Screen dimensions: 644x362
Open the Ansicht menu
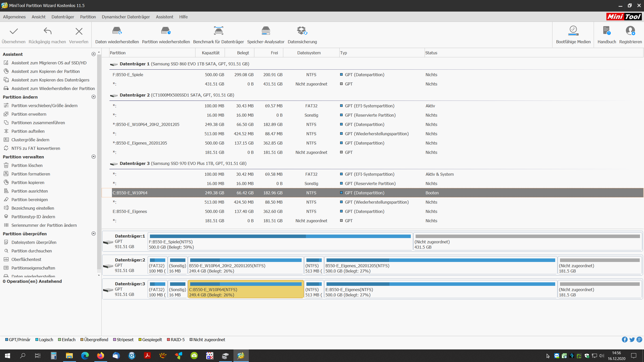tap(38, 17)
